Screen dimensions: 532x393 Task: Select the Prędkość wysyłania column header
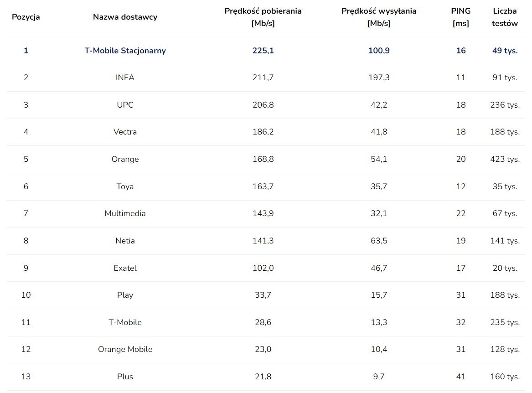click(379, 17)
